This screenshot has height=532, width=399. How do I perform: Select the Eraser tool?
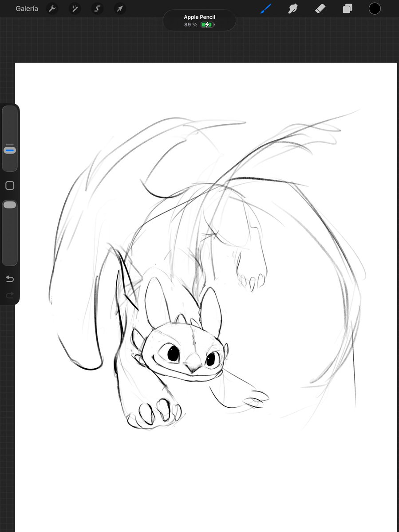coord(320,8)
